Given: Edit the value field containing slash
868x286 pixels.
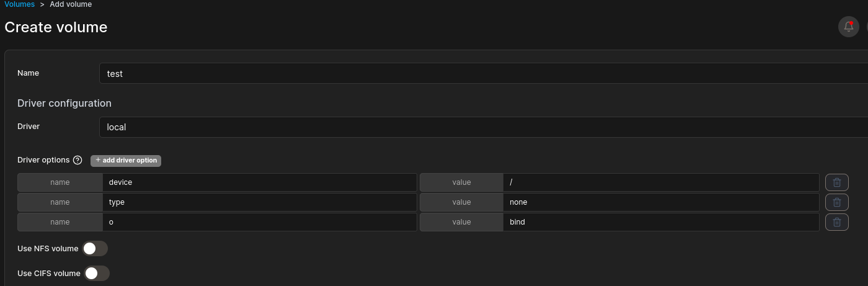Looking at the screenshot, I should point(661,182).
